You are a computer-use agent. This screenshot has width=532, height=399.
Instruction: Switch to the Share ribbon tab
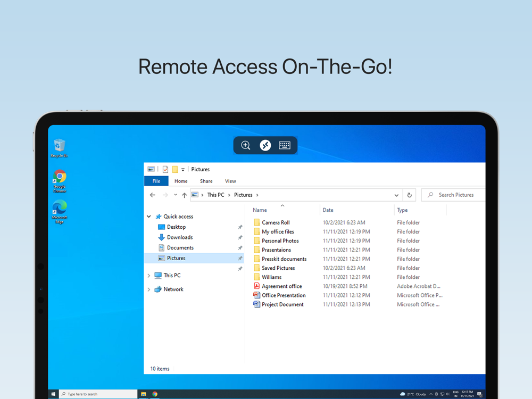[x=206, y=181]
